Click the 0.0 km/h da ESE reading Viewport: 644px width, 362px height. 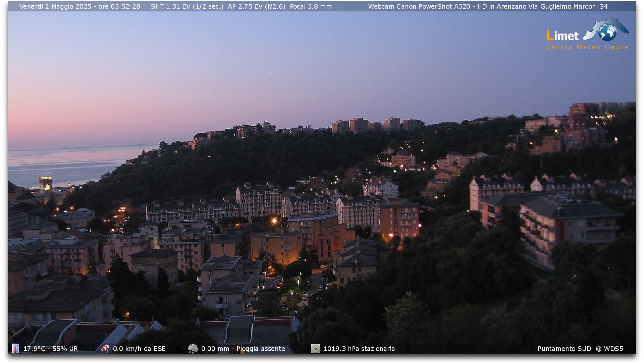tap(139, 349)
